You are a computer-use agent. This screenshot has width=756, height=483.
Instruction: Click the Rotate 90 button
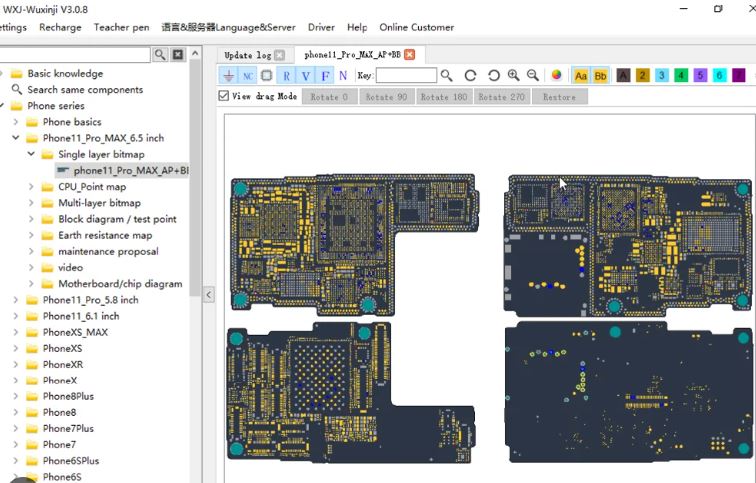[386, 97]
